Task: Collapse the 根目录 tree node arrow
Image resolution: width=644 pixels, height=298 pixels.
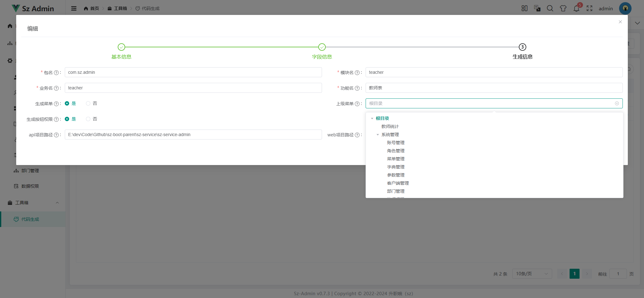Action: click(372, 118)
